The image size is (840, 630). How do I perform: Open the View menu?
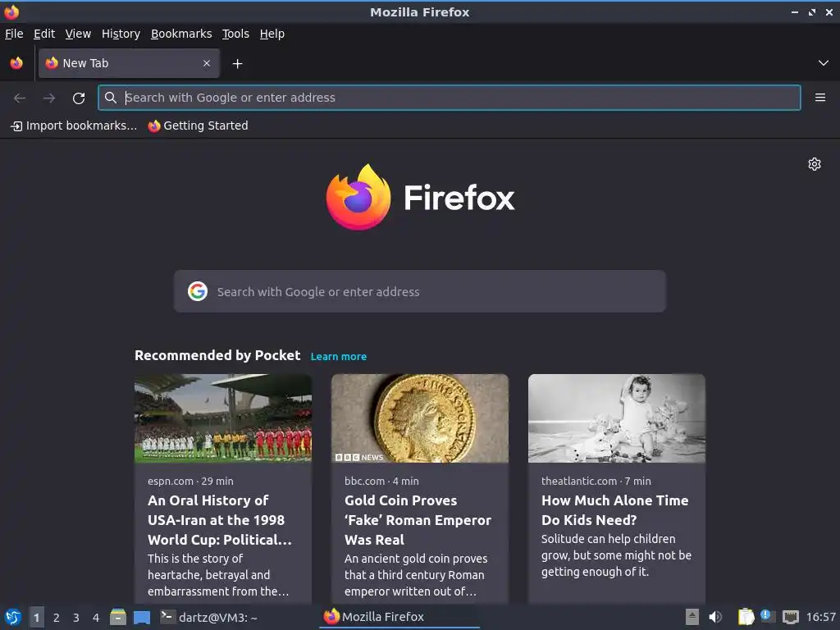click(78, 34)
